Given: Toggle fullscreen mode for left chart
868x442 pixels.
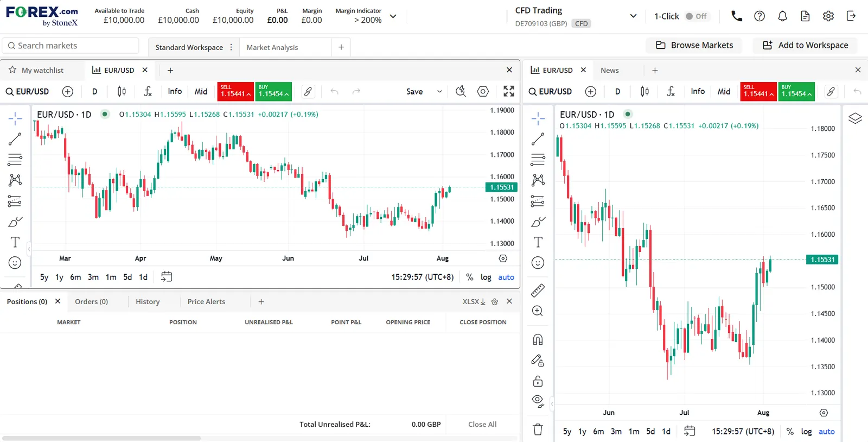Looking at the screenshot, I should 508,92.
